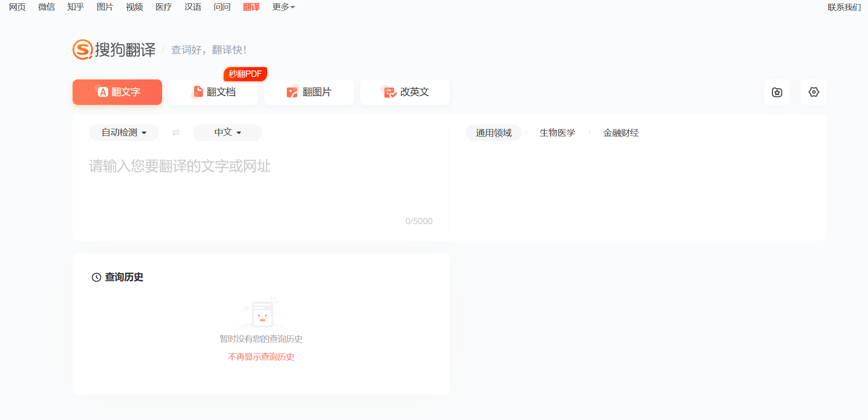Click the 查询历史 clock icon
This screenshot has height=420, width=868.
(96, 277)
